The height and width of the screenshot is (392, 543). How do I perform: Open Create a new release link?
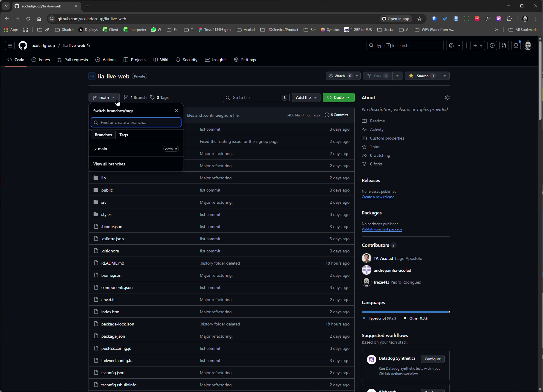378,197
